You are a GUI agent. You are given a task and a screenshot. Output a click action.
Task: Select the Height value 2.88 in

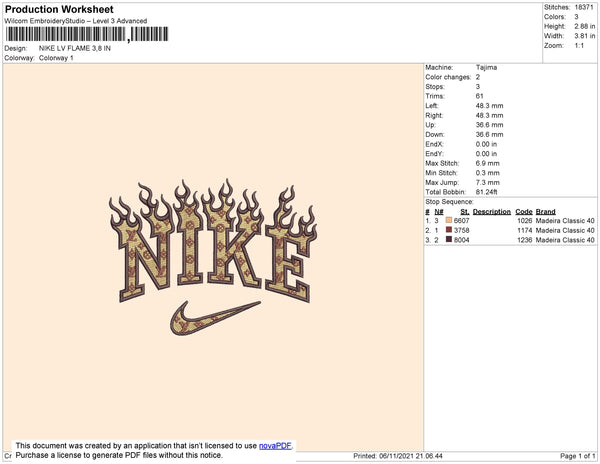point(585,26)
